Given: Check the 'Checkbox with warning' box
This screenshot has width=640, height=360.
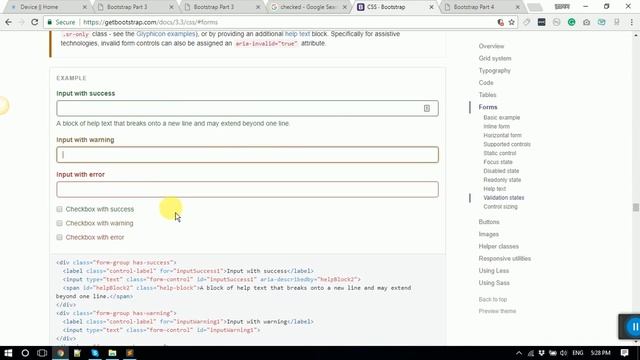Looking at the screenshot, I should (x=60, y=223).
